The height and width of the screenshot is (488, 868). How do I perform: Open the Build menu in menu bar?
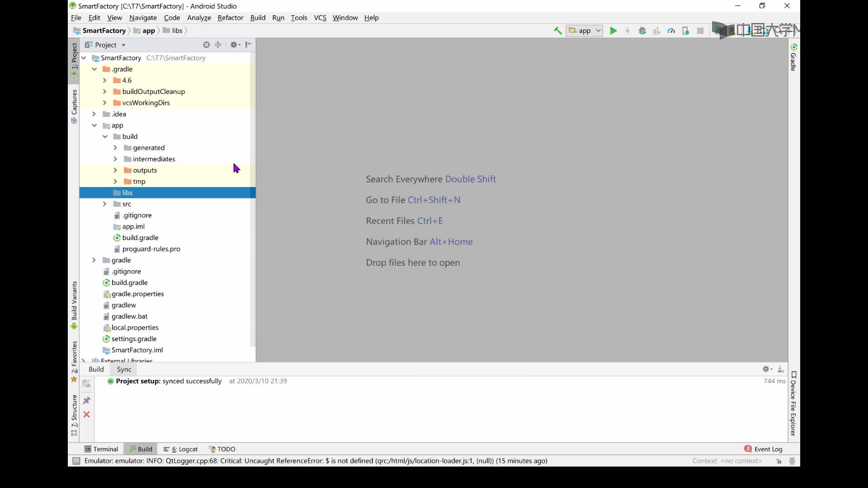[258, 18]
